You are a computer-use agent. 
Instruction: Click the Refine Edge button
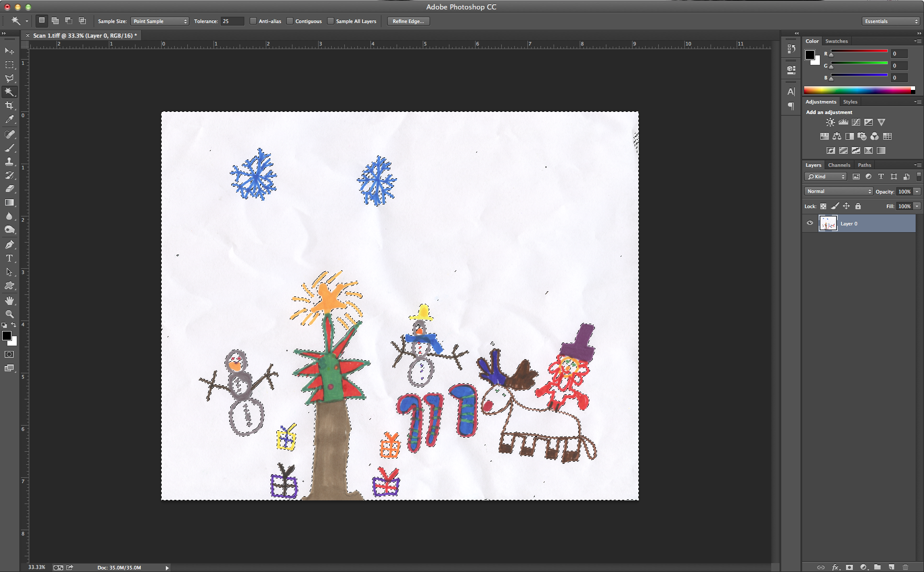(408, 21)
